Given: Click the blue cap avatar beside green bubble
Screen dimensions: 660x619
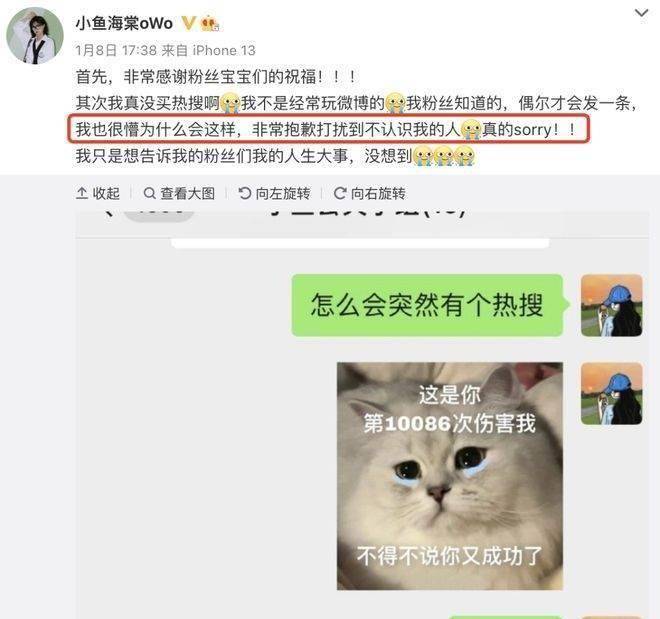Looking at the screenshot, I should click(x=612, y=306).
